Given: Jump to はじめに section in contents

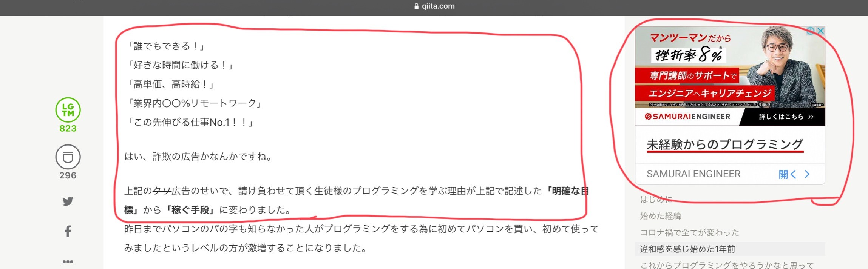Looking at the screenshot, I should click(x=656, y=199).
